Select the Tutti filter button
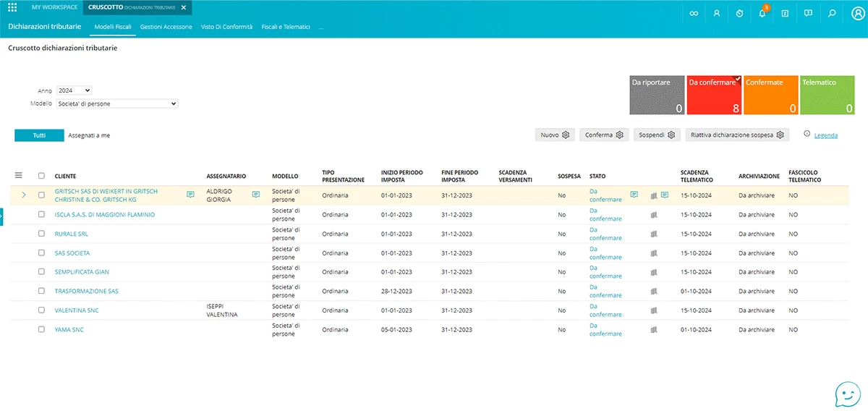 click(39, 135)
